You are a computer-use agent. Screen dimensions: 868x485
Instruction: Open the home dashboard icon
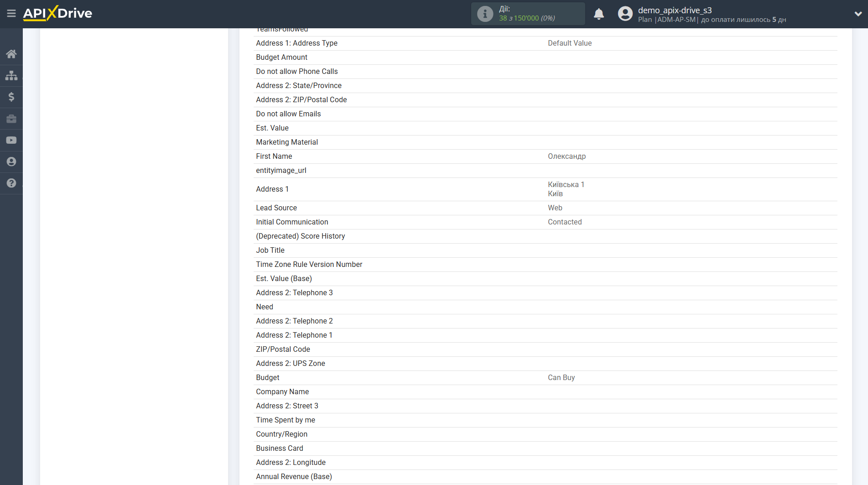11,54
